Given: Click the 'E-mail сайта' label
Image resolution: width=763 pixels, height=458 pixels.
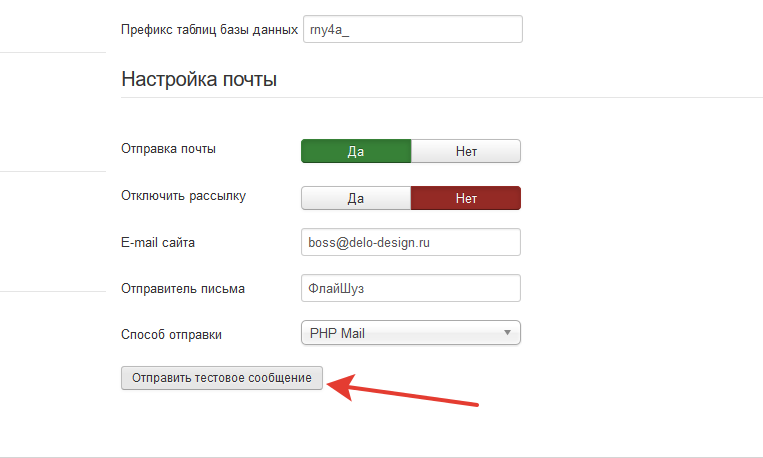Looking at the screenshot, I should coord(158,242).
